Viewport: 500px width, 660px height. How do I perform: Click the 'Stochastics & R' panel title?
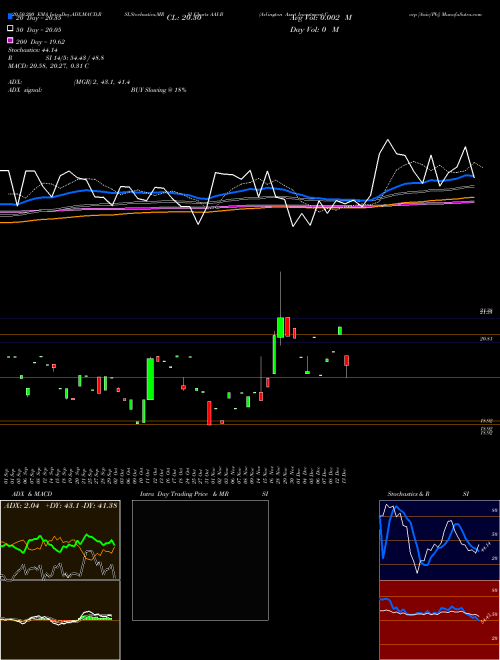409,494
